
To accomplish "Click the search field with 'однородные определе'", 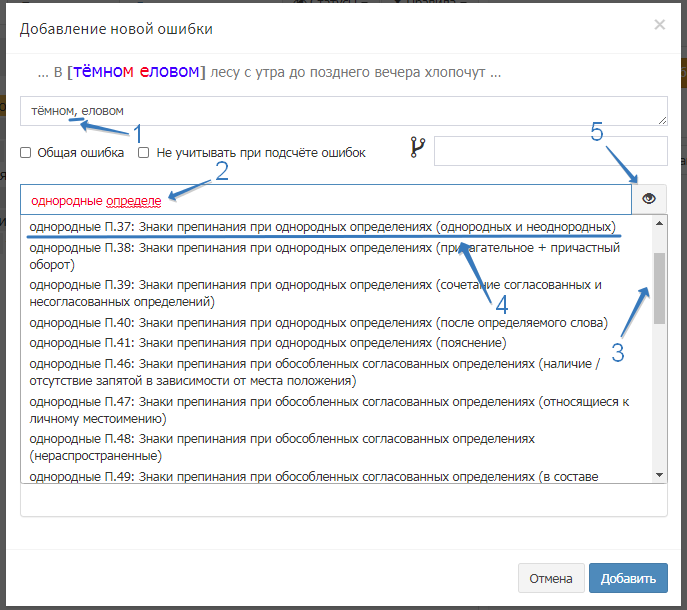I will pyautogui.click(x=325, y=200).
